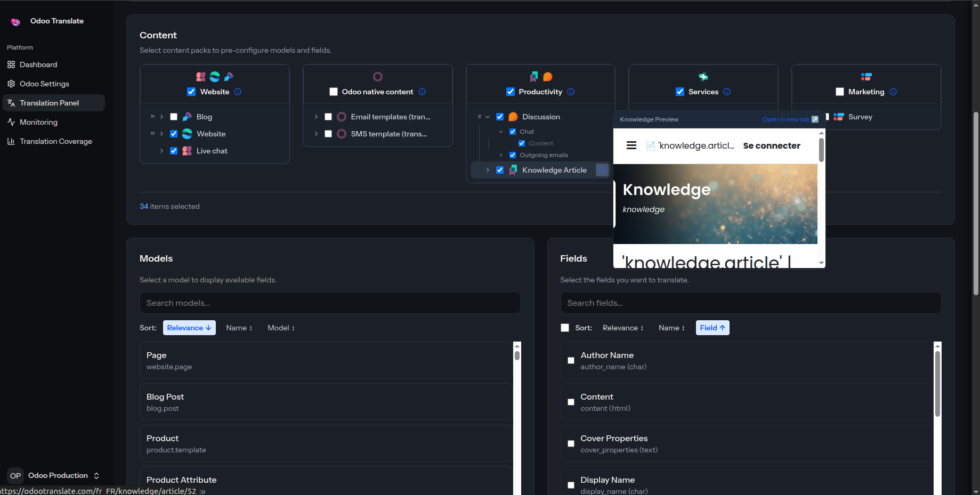Click the Monitoring pulse icon in sidebar
This screenshot has height=495, width=980.
(11, 122)
